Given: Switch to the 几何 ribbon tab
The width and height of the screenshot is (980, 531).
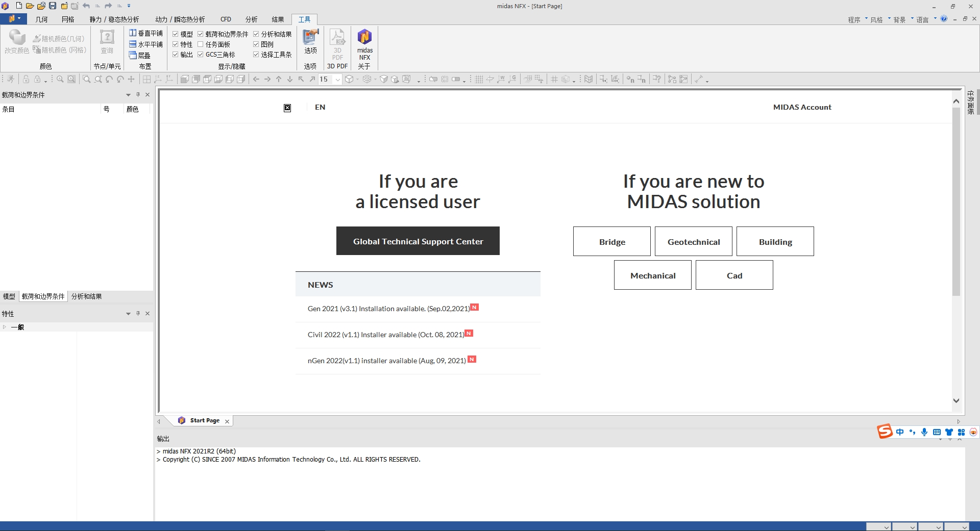Looking at the screenshot, I should [x=41, y=19].
